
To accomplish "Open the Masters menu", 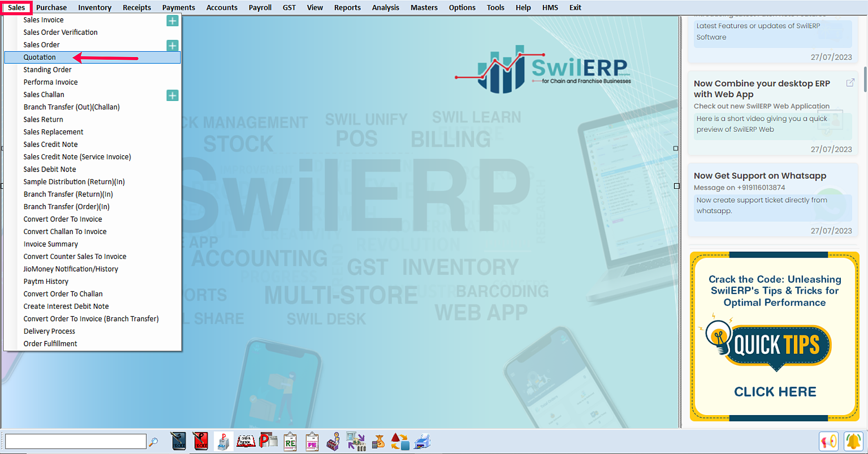I will click(x=424, y=8).
